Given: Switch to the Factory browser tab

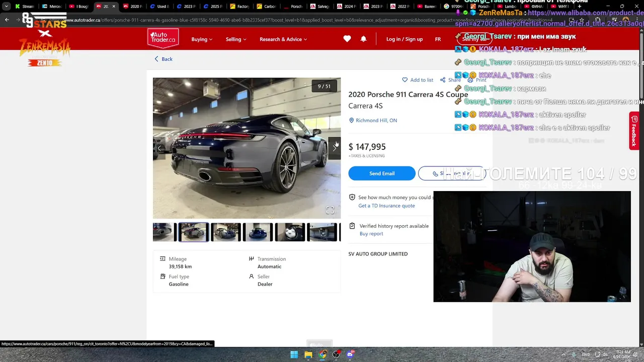Looking at the screenshot, I should pyautogui.click(x=240, y=7).
